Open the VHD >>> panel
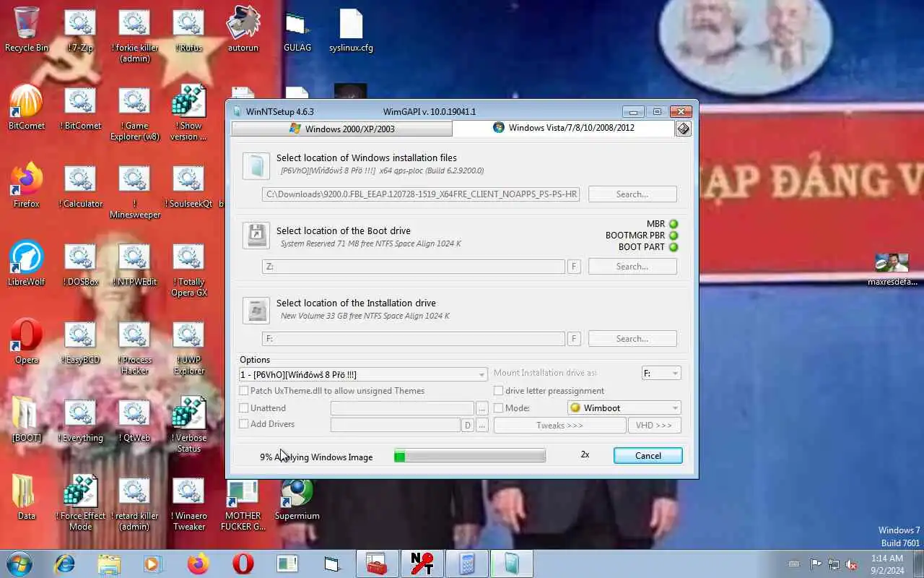Image resolution: width=924 pixels, height=578 pixels. pos(654,426)
